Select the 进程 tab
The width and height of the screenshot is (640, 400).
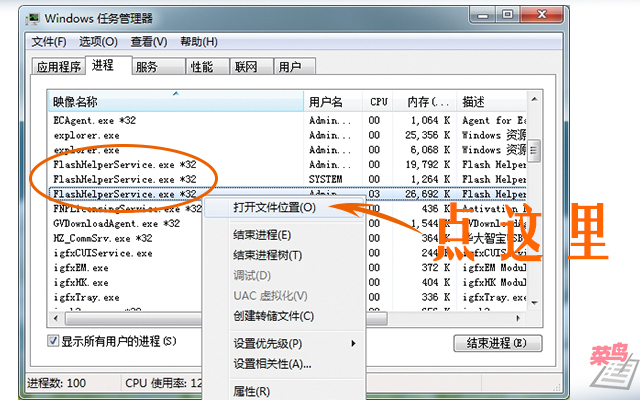click(x=109, y=65)
